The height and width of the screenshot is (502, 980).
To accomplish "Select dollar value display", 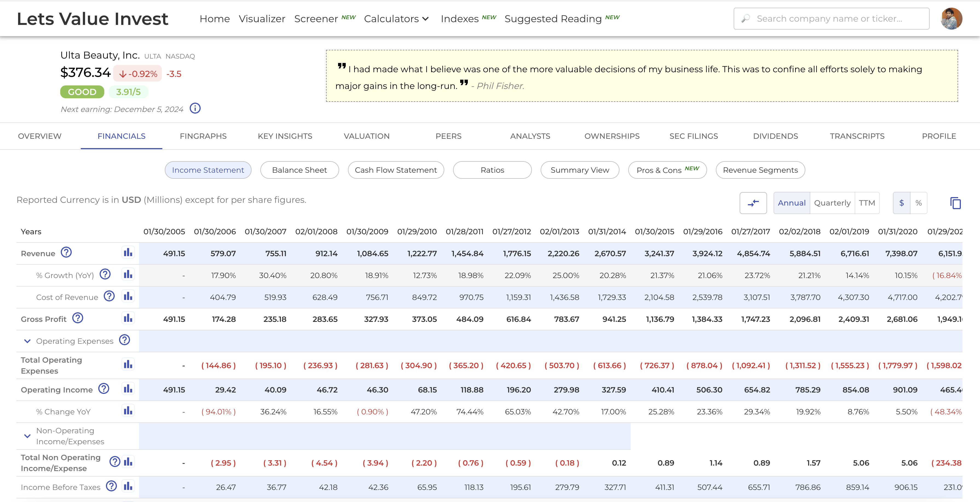I will tap(901, 203).
